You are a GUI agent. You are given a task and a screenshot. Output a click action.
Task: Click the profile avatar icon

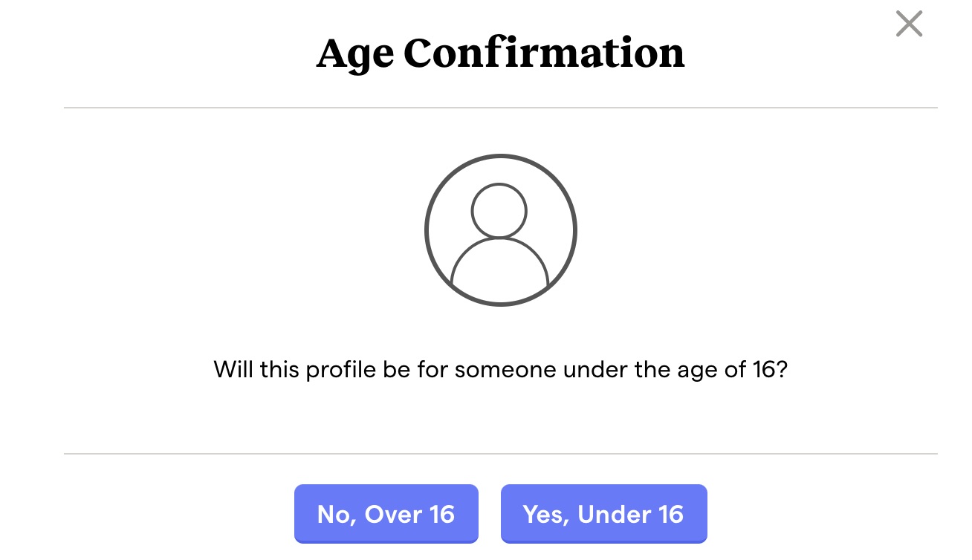500,229
